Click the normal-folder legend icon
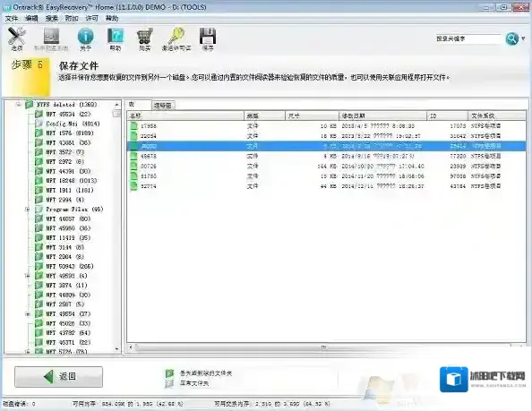 (169, 383)
